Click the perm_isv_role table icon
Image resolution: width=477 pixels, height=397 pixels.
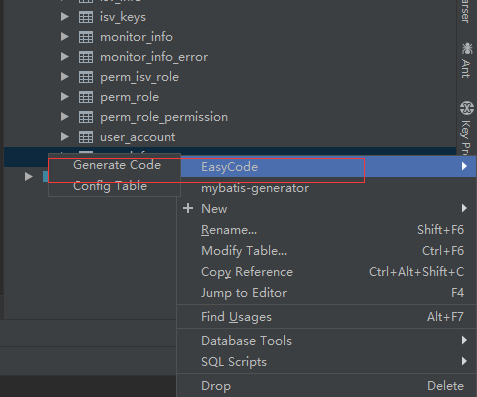click(x=86, y=77)
